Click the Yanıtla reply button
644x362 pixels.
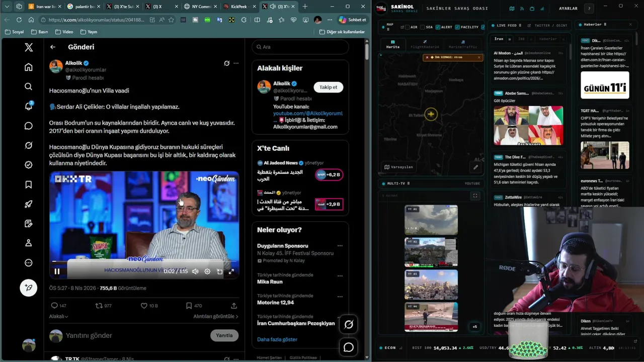[224, 335]
